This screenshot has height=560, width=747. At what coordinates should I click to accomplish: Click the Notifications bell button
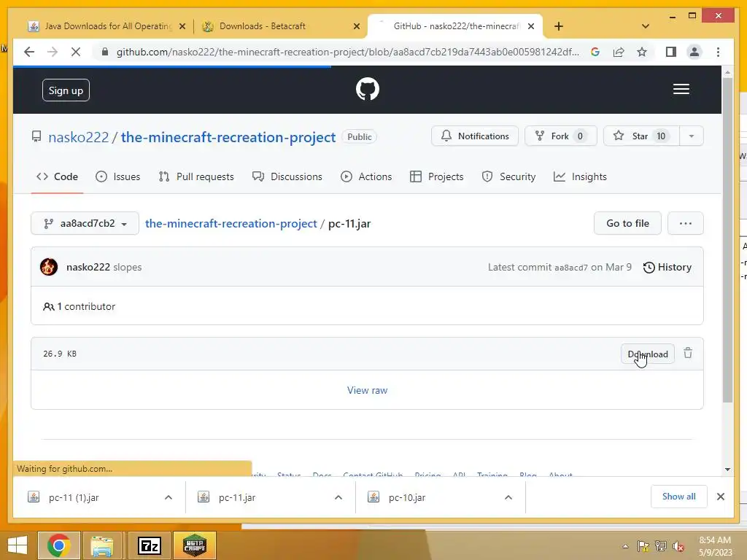pyautogui.click(x=474, y=136)
